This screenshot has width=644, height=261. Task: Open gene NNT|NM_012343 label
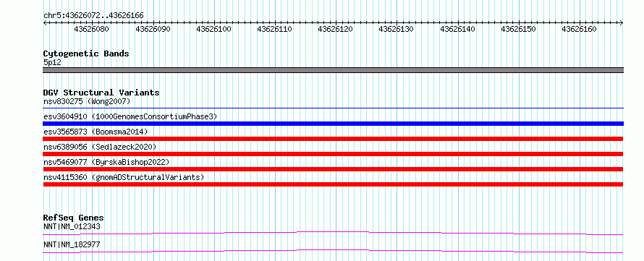(x=72, y=226)
